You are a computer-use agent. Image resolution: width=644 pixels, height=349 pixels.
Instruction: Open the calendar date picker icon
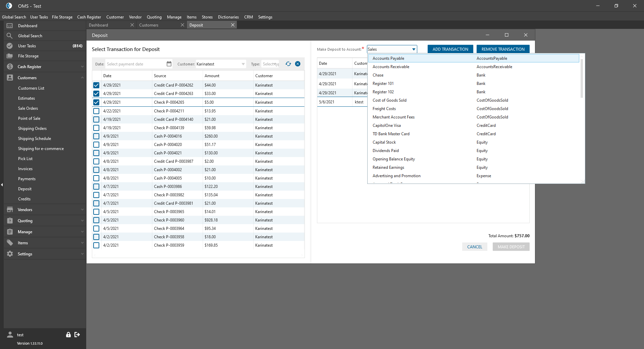[x=169, y=64]
